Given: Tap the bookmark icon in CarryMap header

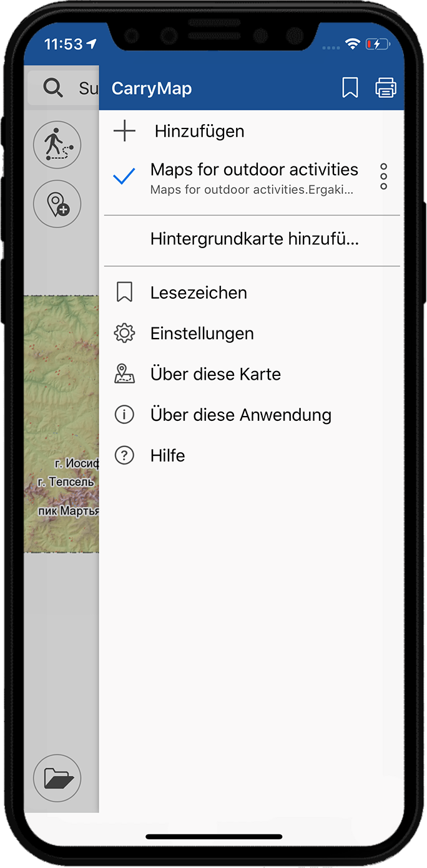Looking at the screenshot, I should tap(350, 88).
